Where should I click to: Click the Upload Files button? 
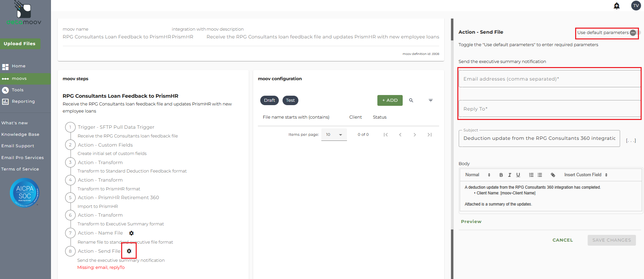point(20,43)
